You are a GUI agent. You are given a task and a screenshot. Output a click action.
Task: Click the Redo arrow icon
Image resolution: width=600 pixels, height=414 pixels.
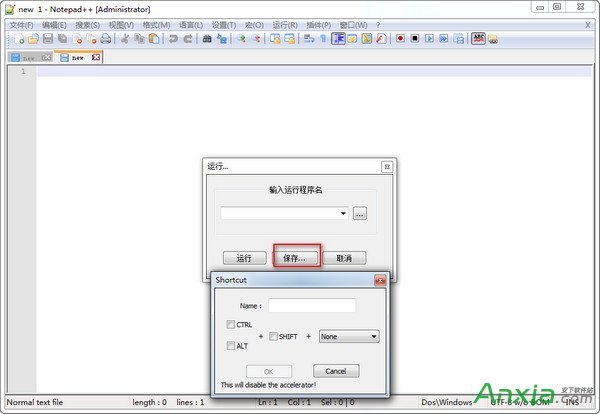(188, 39)
